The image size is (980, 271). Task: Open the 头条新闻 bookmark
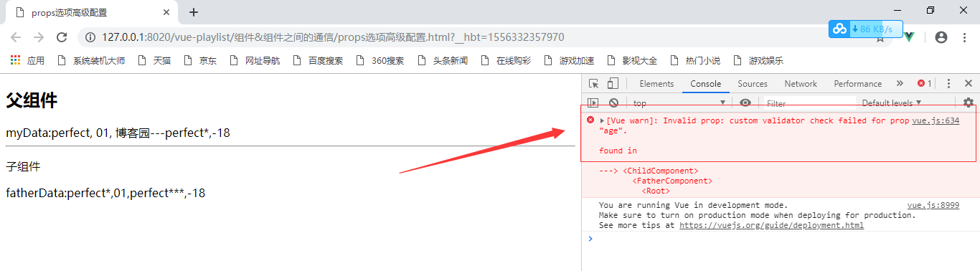(x=442, y=61)
